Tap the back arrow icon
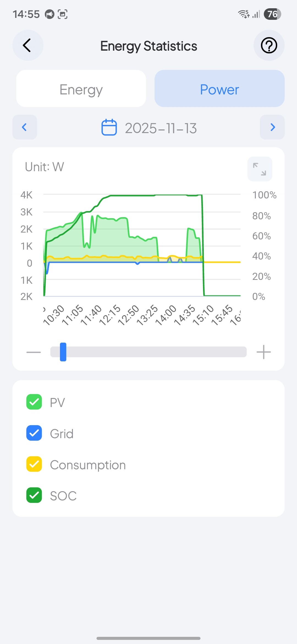This screenshot has width=297, height=644. (x=27, y=45)
